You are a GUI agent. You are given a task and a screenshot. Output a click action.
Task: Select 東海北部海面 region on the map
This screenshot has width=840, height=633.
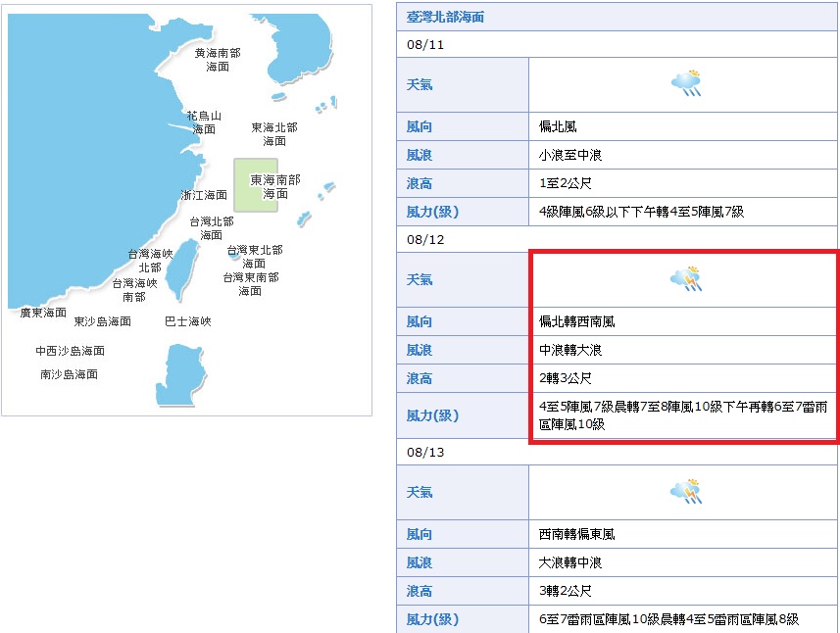274,134
